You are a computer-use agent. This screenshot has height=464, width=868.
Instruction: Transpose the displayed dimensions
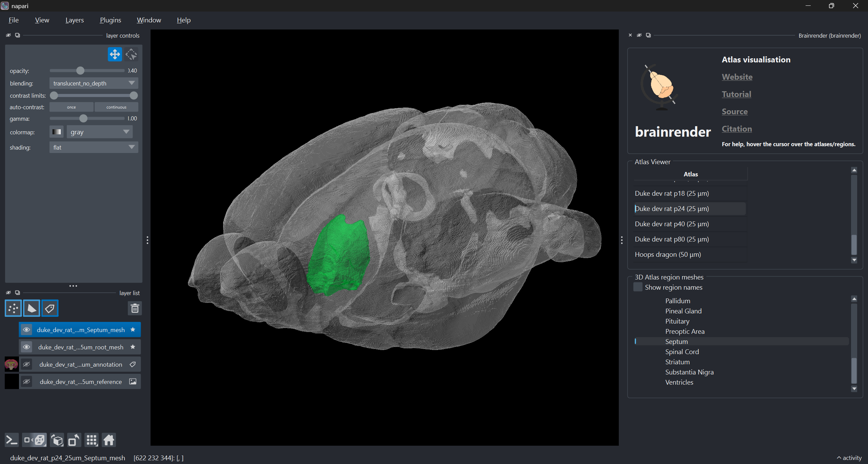[x=74, y=440]
